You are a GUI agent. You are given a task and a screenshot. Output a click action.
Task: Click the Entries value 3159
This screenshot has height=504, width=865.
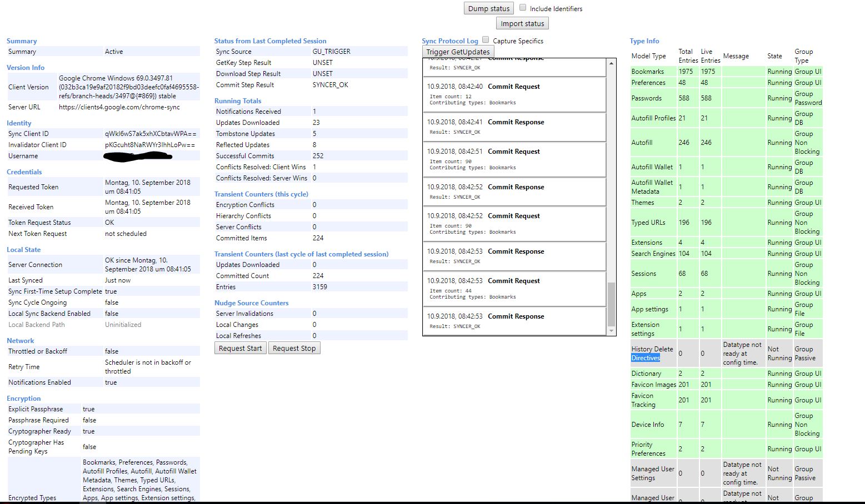coord(319,287)
